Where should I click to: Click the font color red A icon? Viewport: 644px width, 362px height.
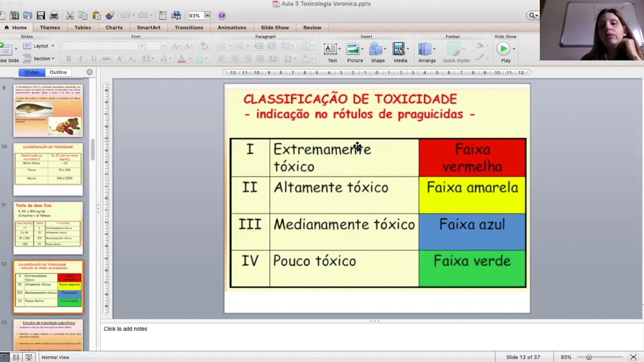click(182, 59)
